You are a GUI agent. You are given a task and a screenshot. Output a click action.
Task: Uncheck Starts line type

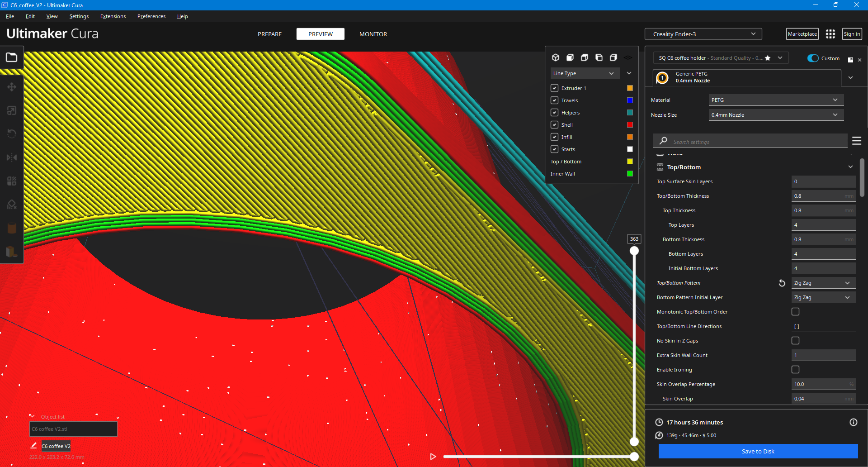pyautogui.click(x=554, y=149)
